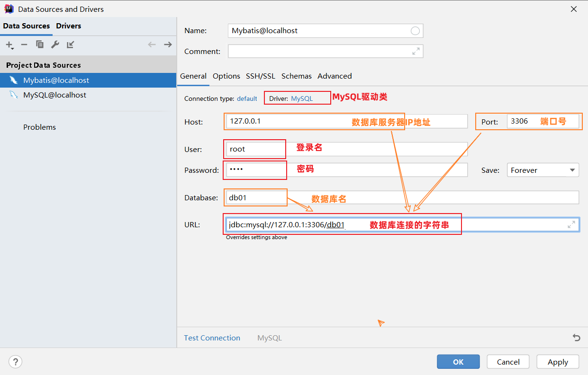
Task: Open the MySQL driver link dropdown
Action: [302, 98]
